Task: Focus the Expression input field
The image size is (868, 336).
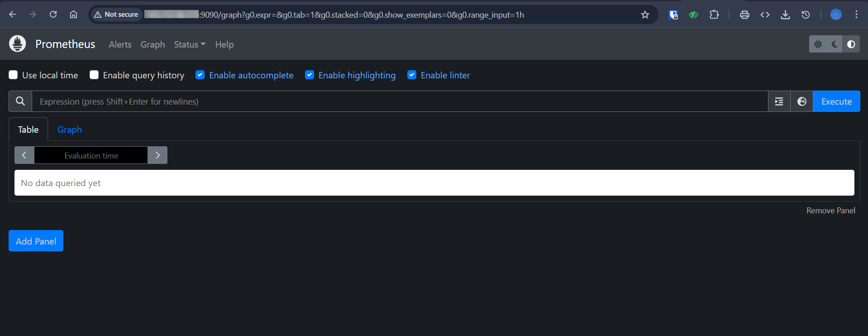Action: (400, 101)
